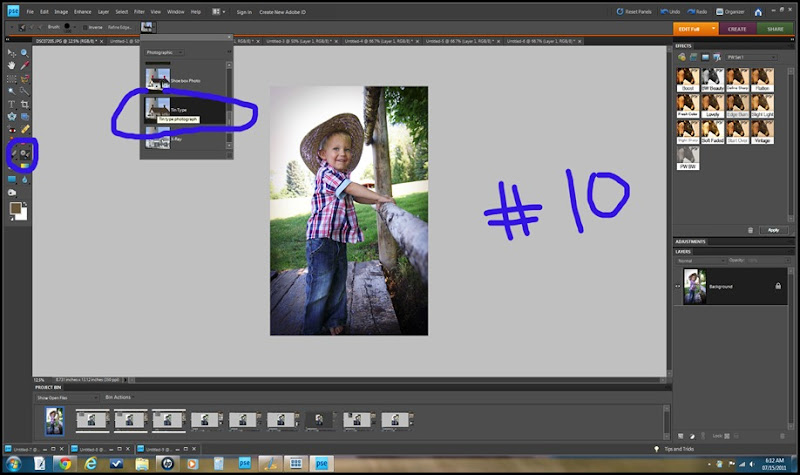
Task: Pick the Horizontal Type tool
Action: pos(12,104)
